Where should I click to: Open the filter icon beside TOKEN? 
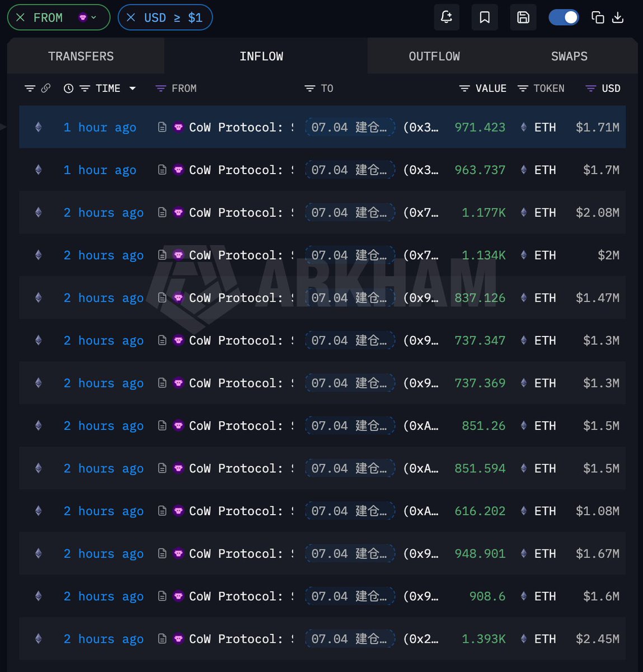[x=523, y=88]
